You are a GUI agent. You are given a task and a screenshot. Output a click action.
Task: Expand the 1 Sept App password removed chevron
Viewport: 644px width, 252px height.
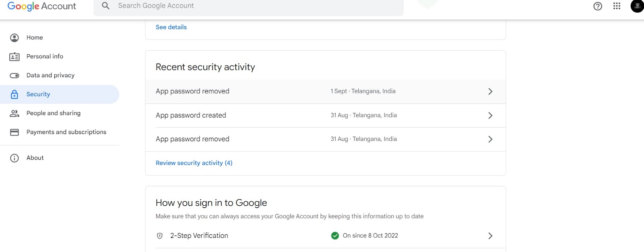pos(490,91)
